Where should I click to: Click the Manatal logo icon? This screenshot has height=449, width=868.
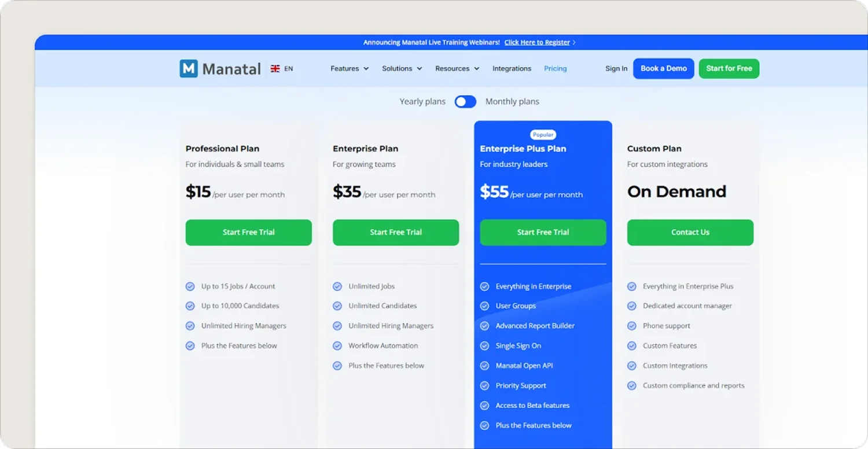(189, 68)
